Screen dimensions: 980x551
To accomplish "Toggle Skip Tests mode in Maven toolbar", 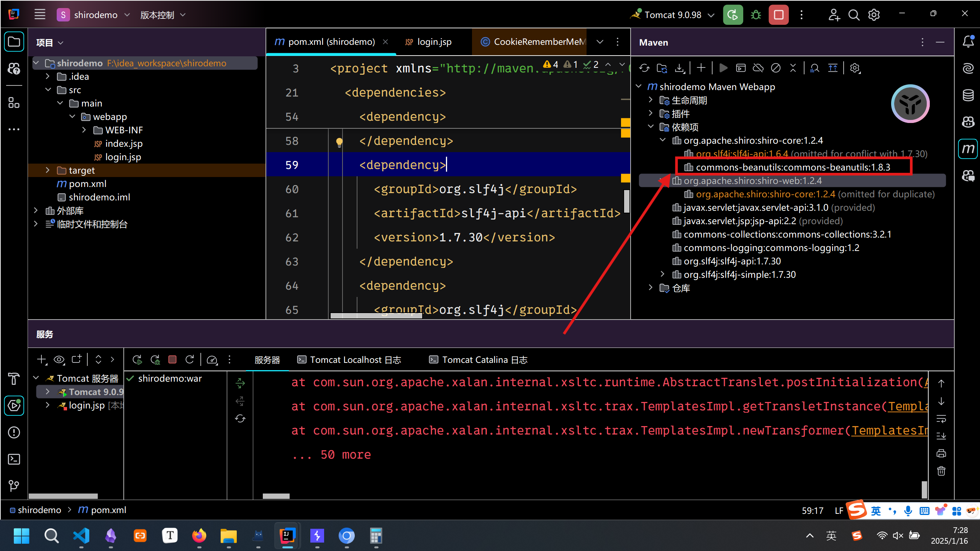I will click(x=776, y=68).
